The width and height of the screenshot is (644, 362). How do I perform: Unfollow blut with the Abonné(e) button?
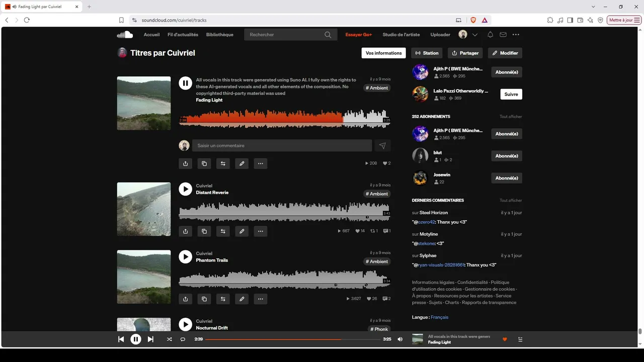coord(507,156)
